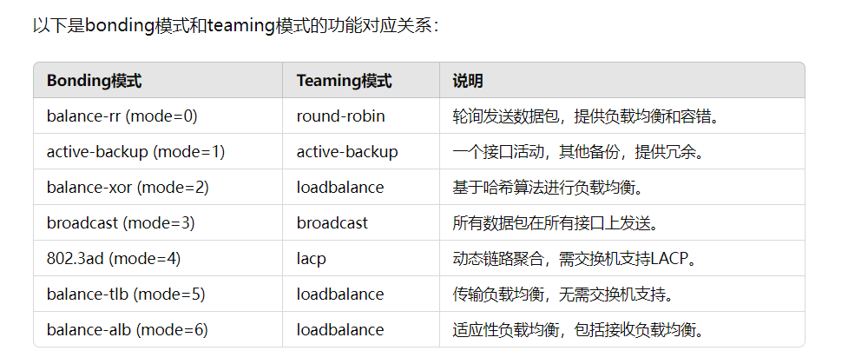868x364 pixels.
Task: Select the broadcast (mode=3) bonding cell
Action: [x=158, y=222]
